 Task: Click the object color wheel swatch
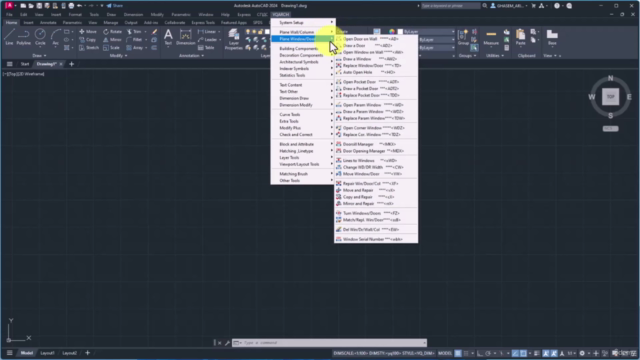tap(392, 31)
